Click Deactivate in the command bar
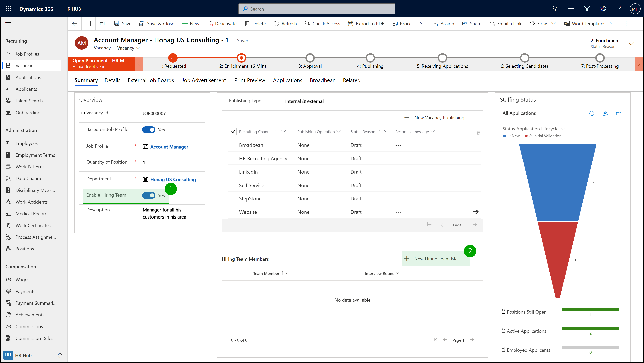This screenshot has height=363, width=644. [x=222, y=23]
